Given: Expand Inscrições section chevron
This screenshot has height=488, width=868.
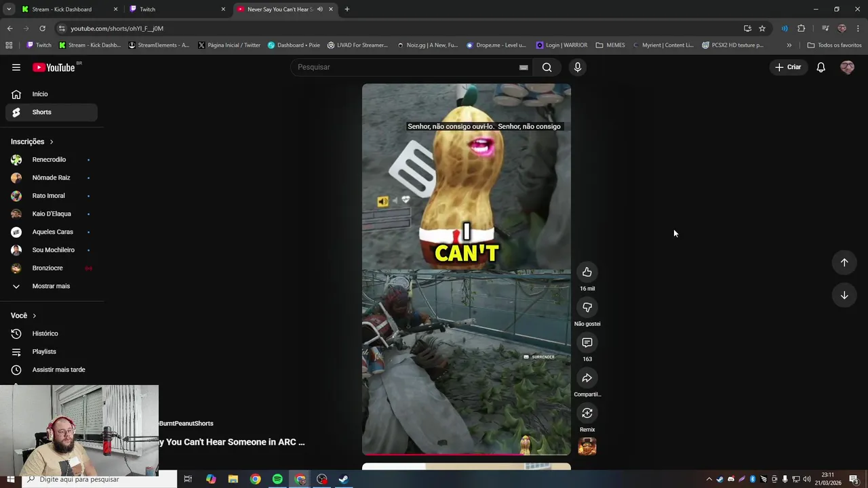Looking at the screenshot, I should [x=51, y=142].
